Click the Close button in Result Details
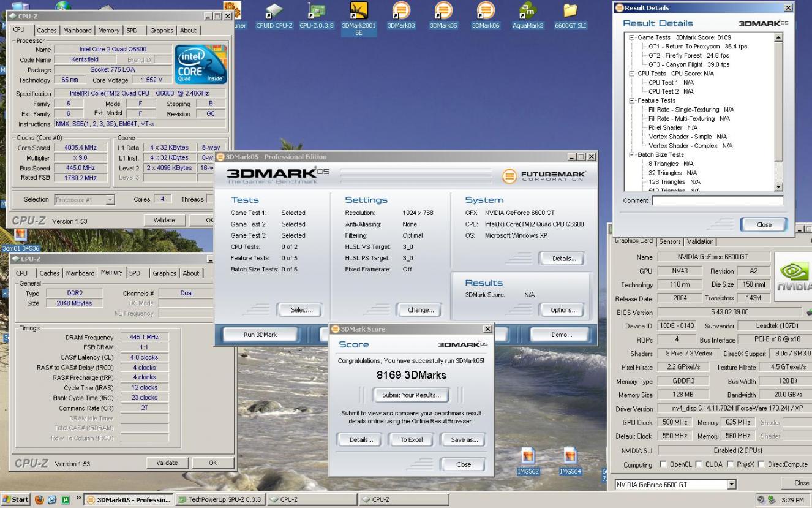The width and height of the screenshot is (812, 508). click(x=764, y=225)
